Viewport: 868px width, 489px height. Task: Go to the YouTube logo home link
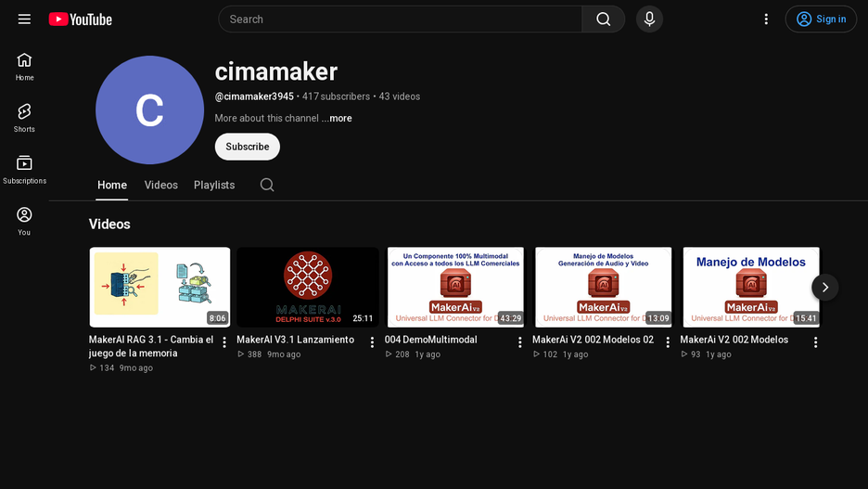coord(81,19)
